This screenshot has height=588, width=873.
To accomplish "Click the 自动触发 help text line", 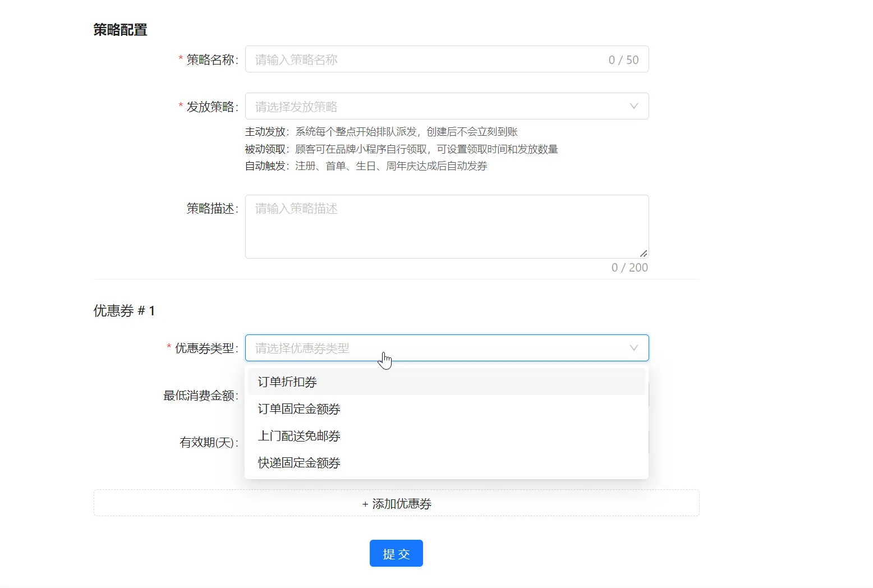I will [x=366, y=166].
